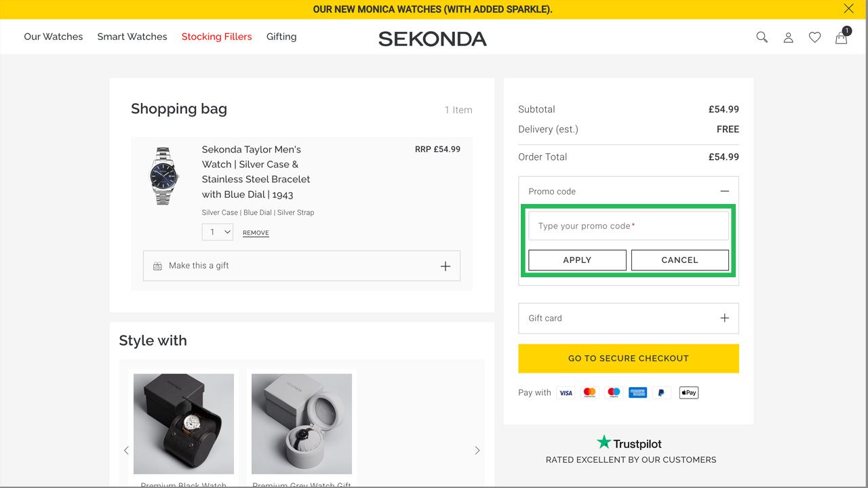The width and height of the screenshot is (868, 488).
Task: Click the gift box icon
Action: (157, 266)
